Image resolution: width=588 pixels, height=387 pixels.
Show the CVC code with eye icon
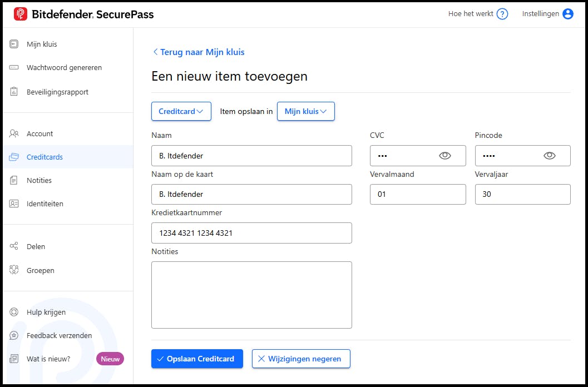point(445,156)
